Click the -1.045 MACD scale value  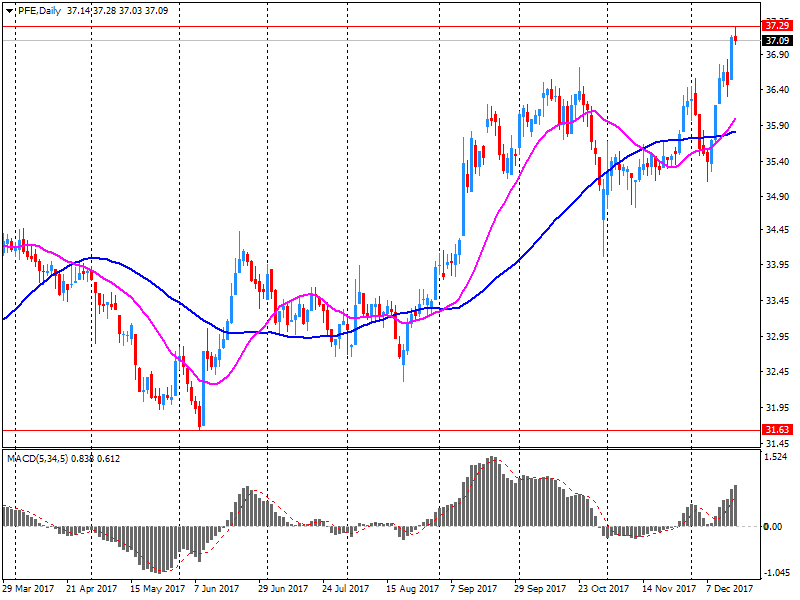[x=777, y=573]
